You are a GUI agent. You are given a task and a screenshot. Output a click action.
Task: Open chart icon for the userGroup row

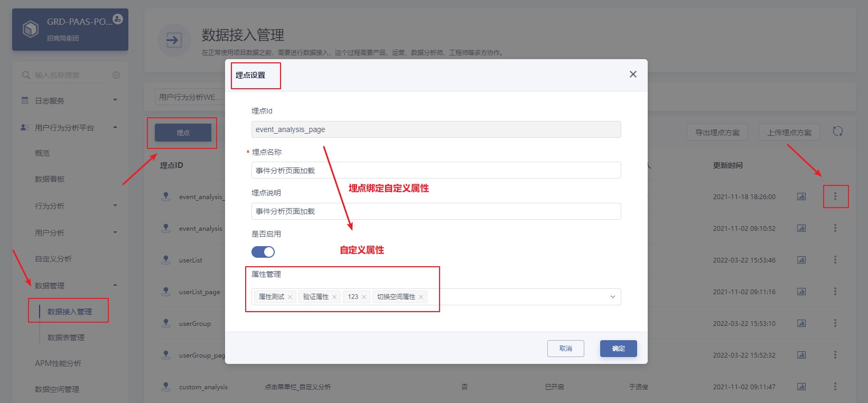(801, 323)
